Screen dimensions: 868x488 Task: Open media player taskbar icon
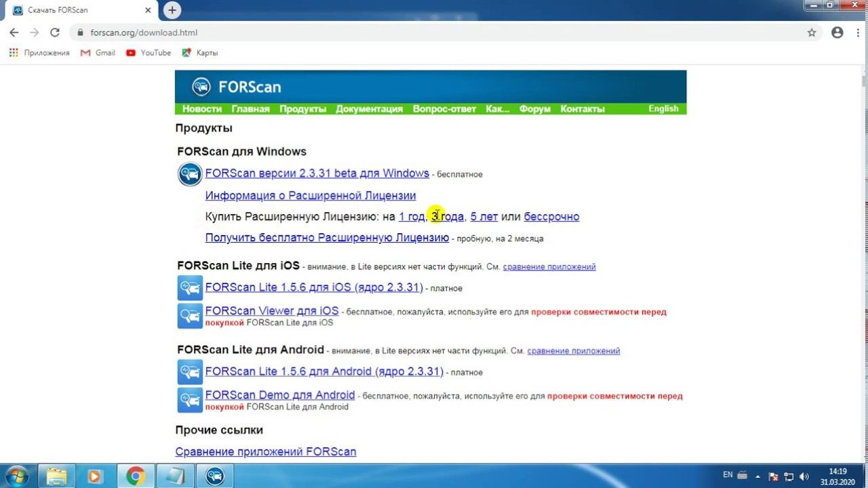(x=94, y=476)
